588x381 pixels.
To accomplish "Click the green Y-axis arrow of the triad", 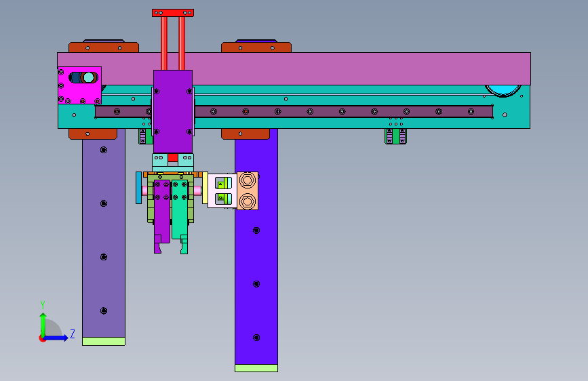I will pos(43,324).
